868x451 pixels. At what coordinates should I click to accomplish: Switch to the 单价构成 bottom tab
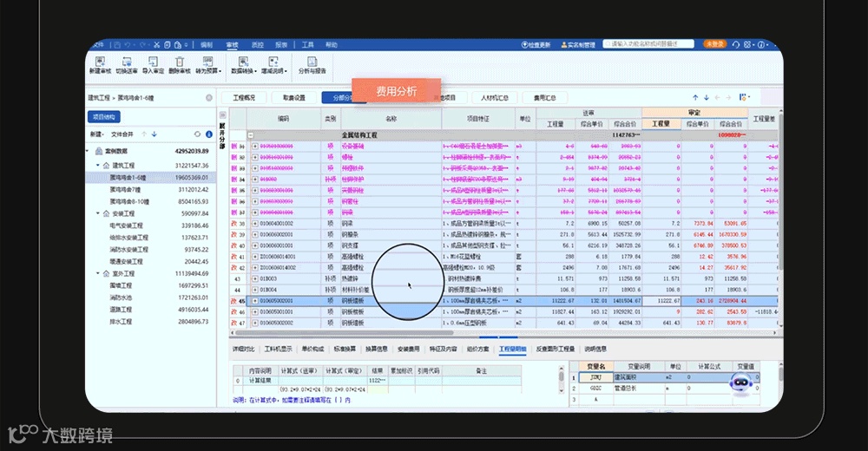[x=312, y=350]
